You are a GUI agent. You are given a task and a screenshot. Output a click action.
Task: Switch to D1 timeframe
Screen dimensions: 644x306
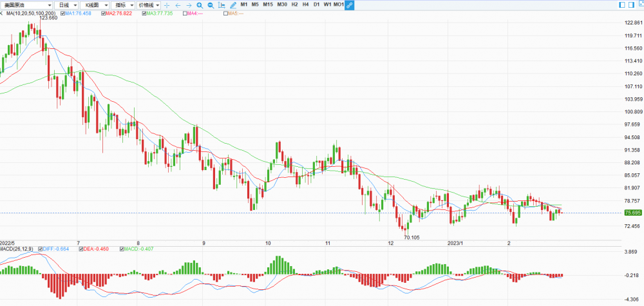point(316,5)
